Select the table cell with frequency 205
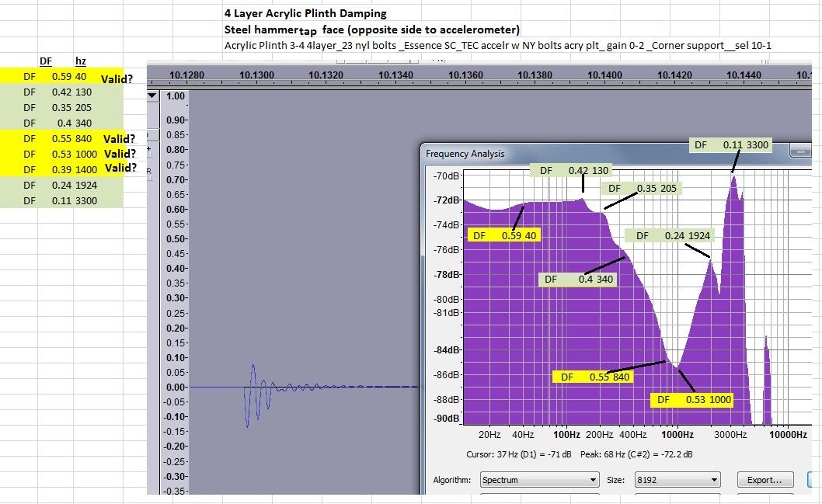This screenshot has height=504, width=822. tap(83, 107)
